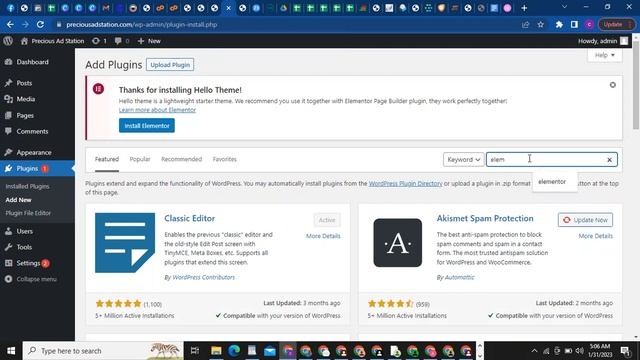Go back in the browser
This screenshot has width=640, height=360.
(x=10, y=24)
